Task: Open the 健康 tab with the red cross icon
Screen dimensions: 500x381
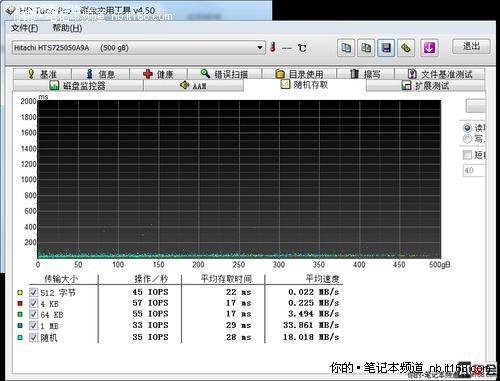Action: tap(158, 74)
